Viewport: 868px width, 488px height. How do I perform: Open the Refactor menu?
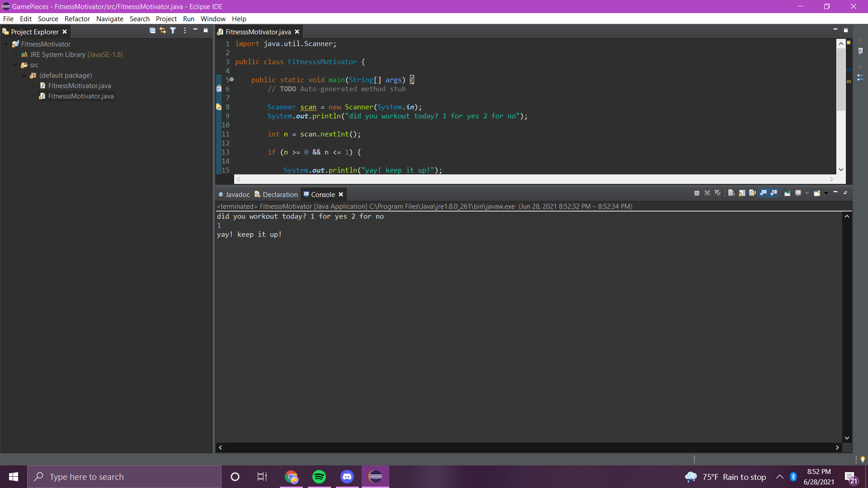tap(77, 19)
